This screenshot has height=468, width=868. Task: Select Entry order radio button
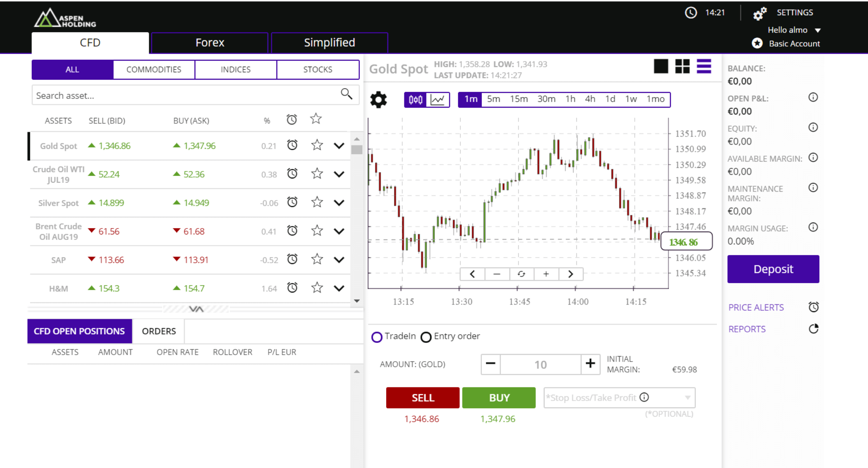(426, 336)
